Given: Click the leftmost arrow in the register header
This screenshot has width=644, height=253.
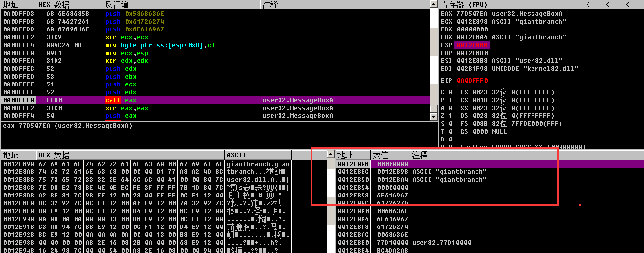Looking at the screenshot, I should (588, 4).
